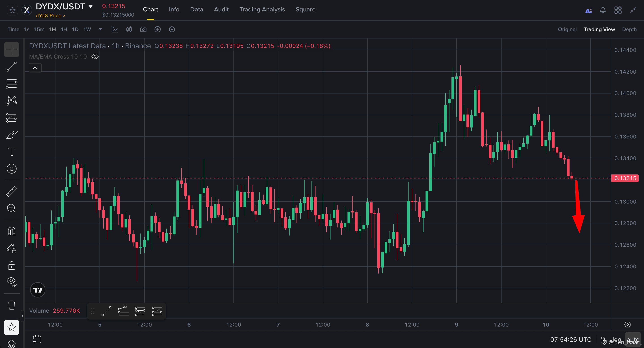This screenshot has width=644, height=348.
Task: Switch to the Info tab
Action: point(174,9)
